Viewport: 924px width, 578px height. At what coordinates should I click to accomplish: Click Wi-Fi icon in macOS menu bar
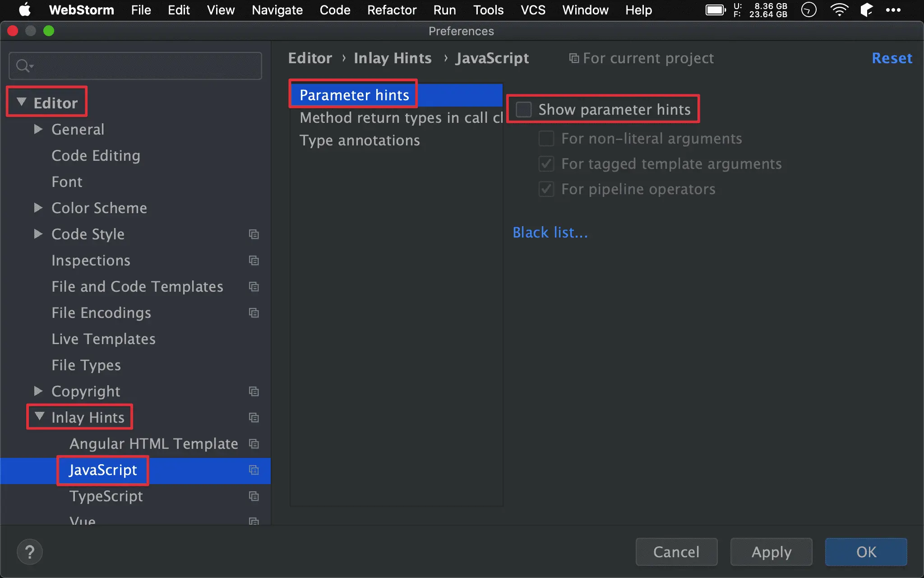point(839,10)
